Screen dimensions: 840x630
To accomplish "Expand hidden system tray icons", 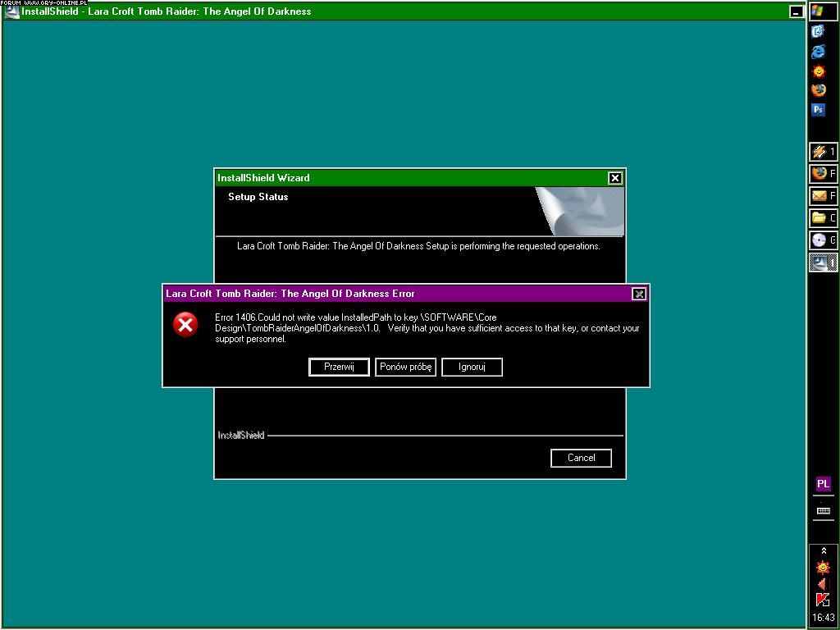I will 824,550.
